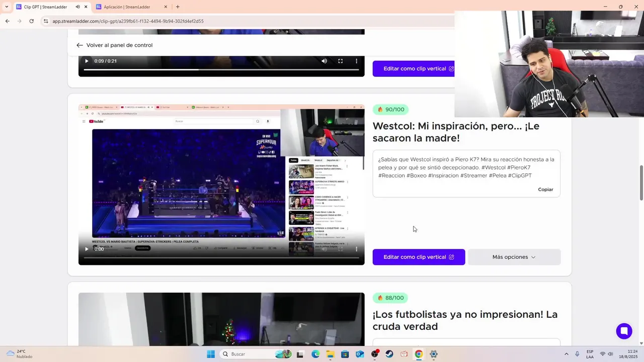Open Task View from the taskbar
644x362 pixels.
pyautogui.click(x=300, y=354)
